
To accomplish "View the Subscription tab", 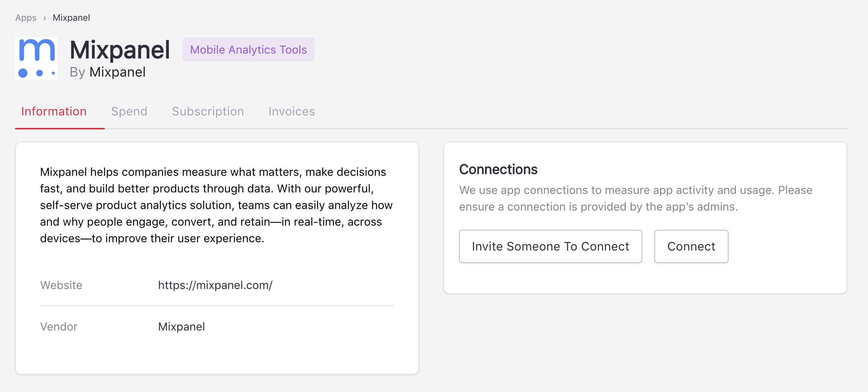I will pyautogui.click(x=208, y=111).
